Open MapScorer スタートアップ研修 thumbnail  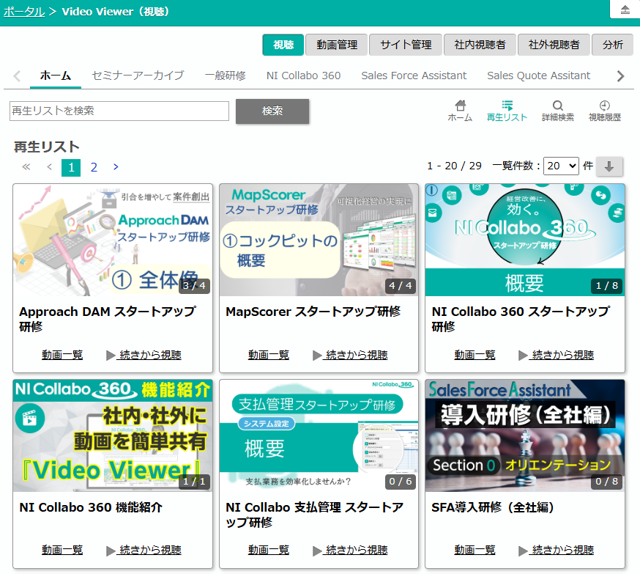(319, 240)
